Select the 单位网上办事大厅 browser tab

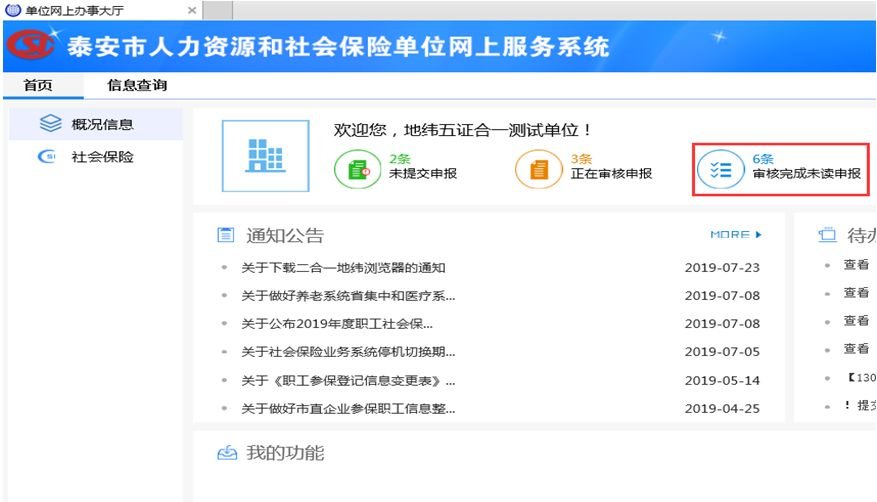[x=101, y=10]
